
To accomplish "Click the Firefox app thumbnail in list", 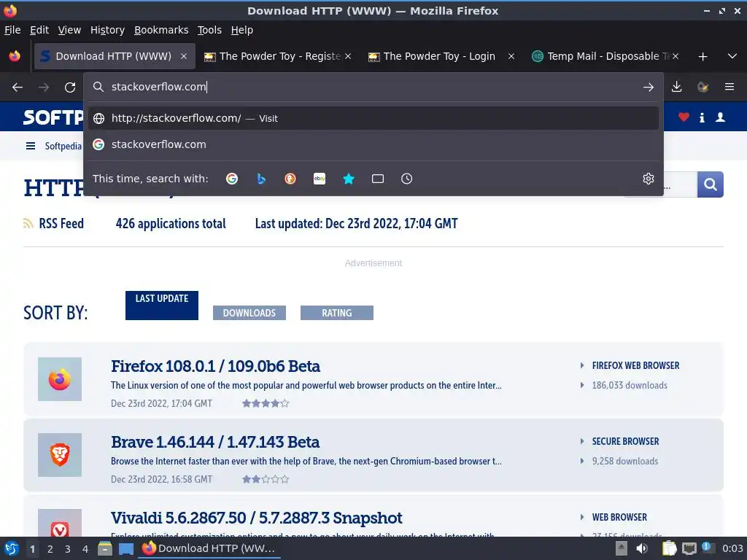I will pos(60,379).
